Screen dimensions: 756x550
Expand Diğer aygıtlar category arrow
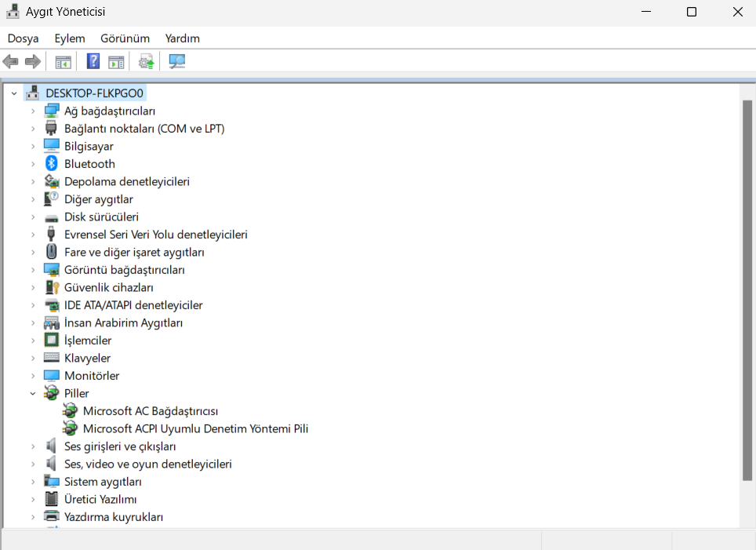point(33,199)
